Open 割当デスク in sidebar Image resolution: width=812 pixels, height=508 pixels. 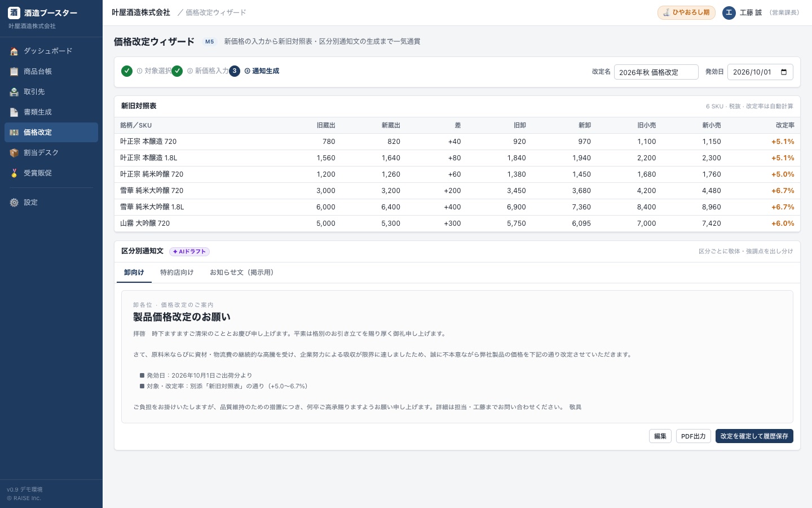click(x=51, y=153)
